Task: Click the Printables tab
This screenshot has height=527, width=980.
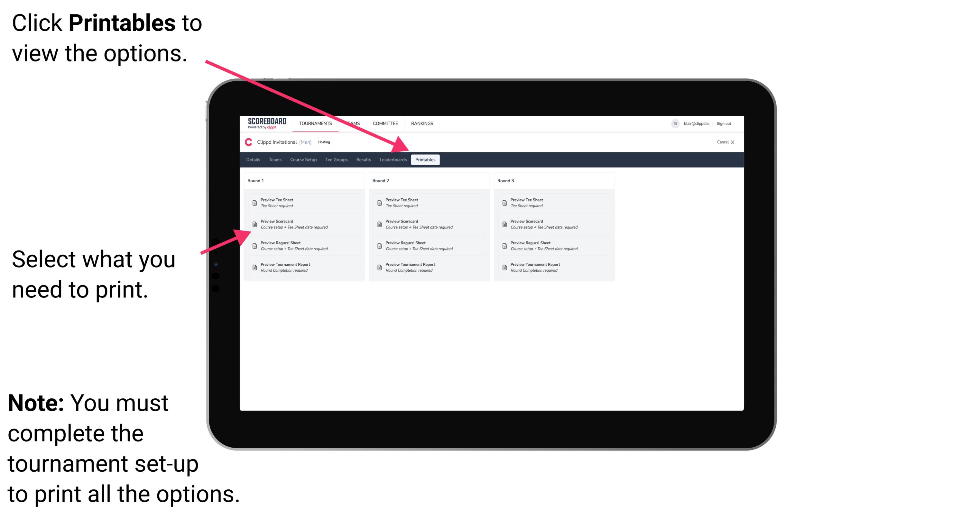Action: point(425,160)
